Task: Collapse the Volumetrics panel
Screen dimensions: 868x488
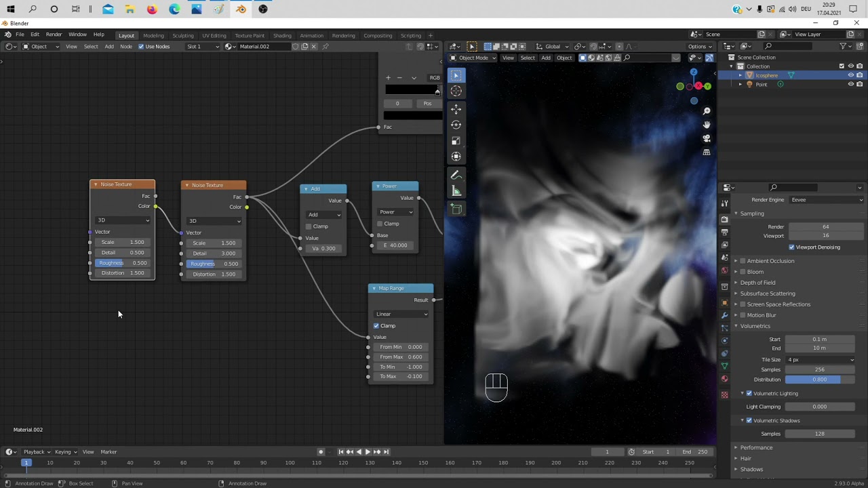Action: (x=755, y=326)
